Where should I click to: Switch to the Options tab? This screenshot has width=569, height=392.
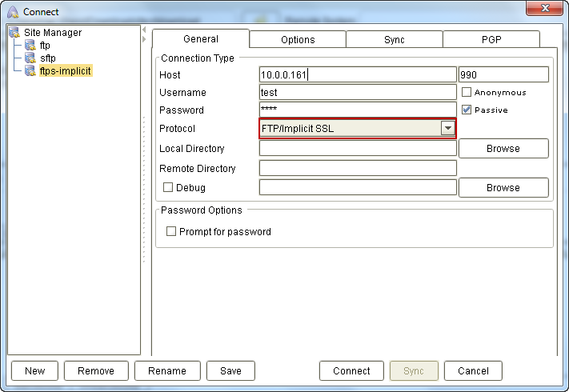(298, 39)
